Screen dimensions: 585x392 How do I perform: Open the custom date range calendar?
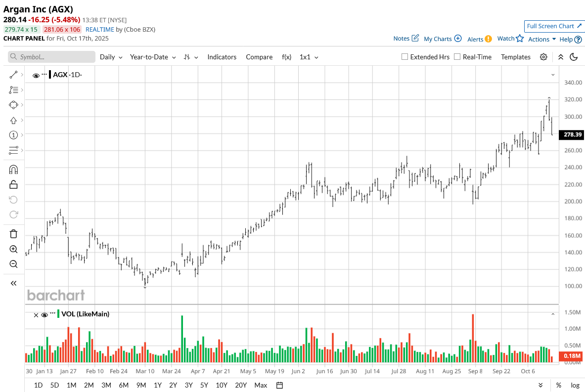click(279, 385)
